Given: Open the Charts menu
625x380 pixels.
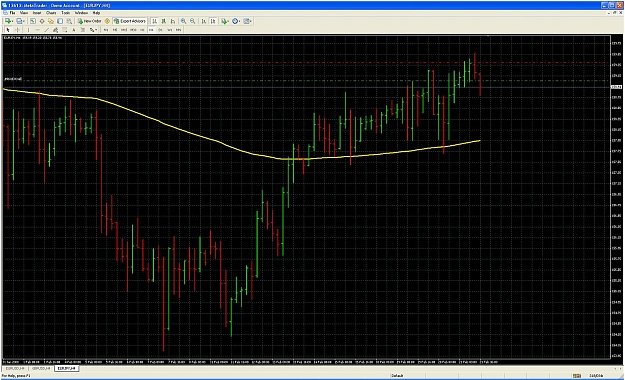Looking at the screenshot, I should pos(51,13).
